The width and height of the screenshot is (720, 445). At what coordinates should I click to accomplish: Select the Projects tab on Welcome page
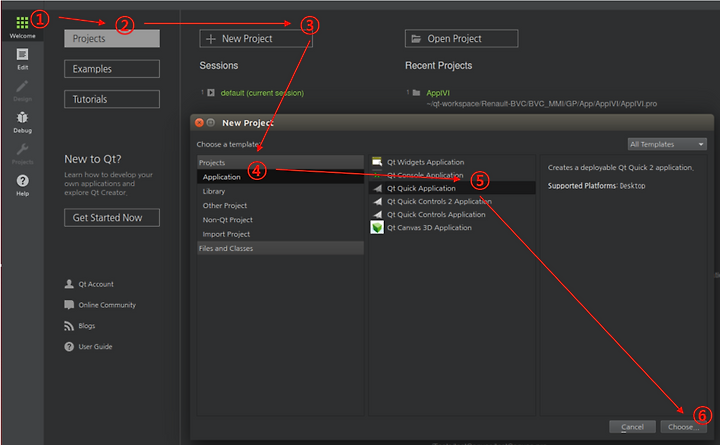click(x=112, y=39)
